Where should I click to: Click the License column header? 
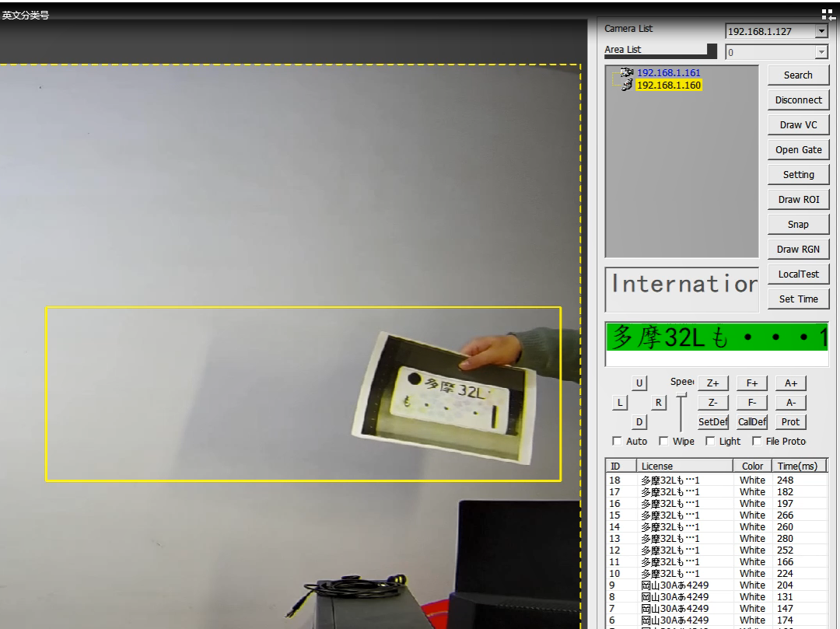point(684,466)
